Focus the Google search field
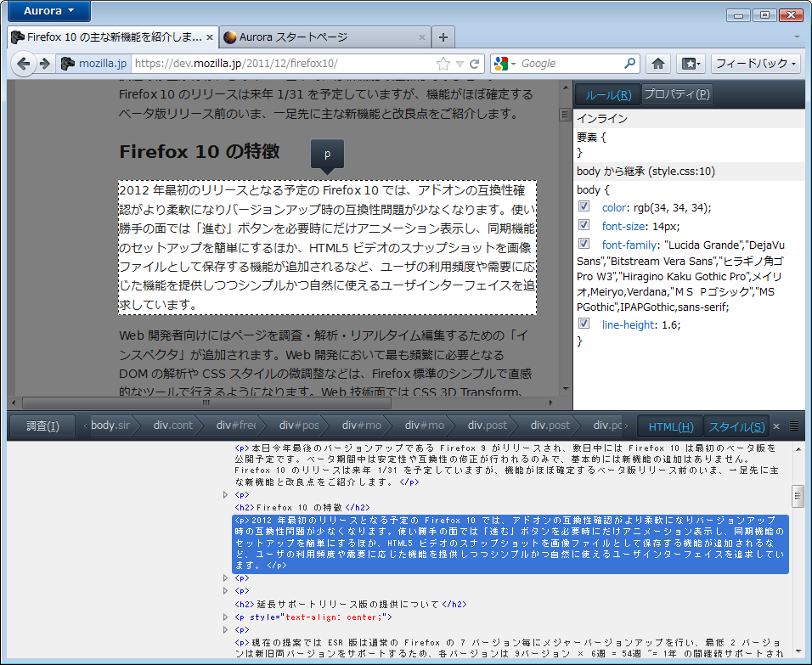The height and width of the screenshot is (665, 812). point(568,64)
